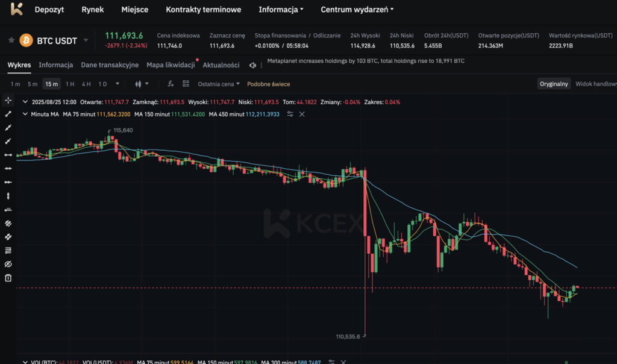
Task: Switch to 1 D timeframe
Action: [102, 84]
